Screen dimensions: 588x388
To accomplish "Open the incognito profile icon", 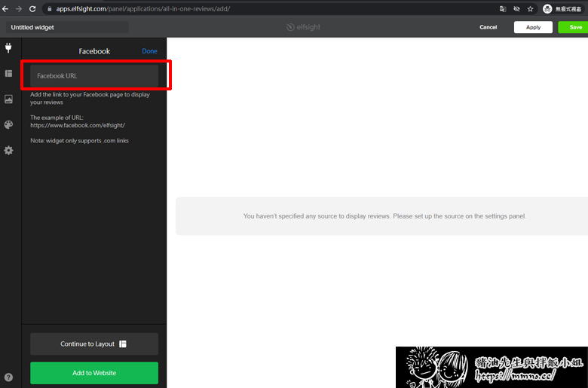I will (x=547, y=9).
